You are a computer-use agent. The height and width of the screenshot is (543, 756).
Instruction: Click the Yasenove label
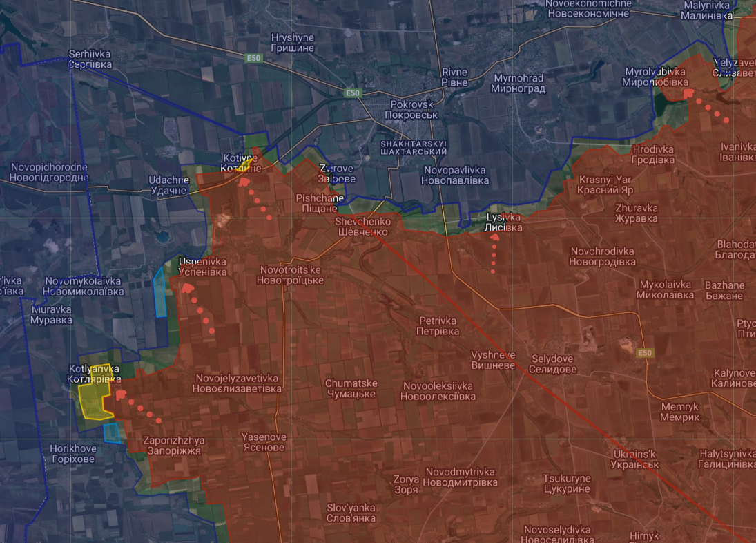pyautogui.click(x=264, y=442)
